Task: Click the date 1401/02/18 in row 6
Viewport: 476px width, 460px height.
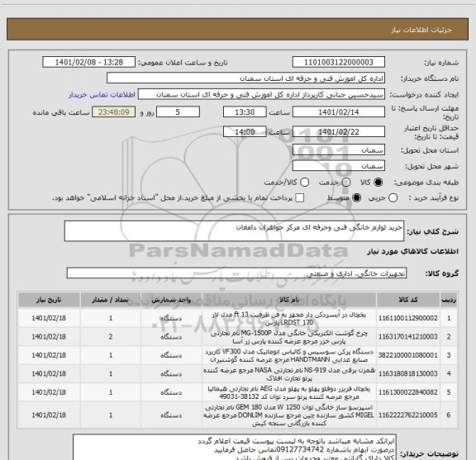Action: coord(49,415)
